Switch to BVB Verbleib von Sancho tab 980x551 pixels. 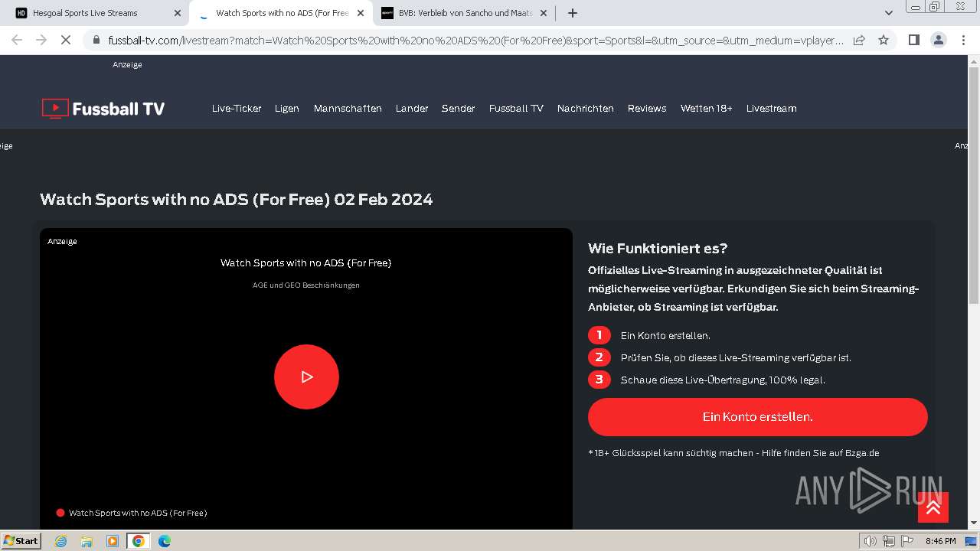[463, 13]
